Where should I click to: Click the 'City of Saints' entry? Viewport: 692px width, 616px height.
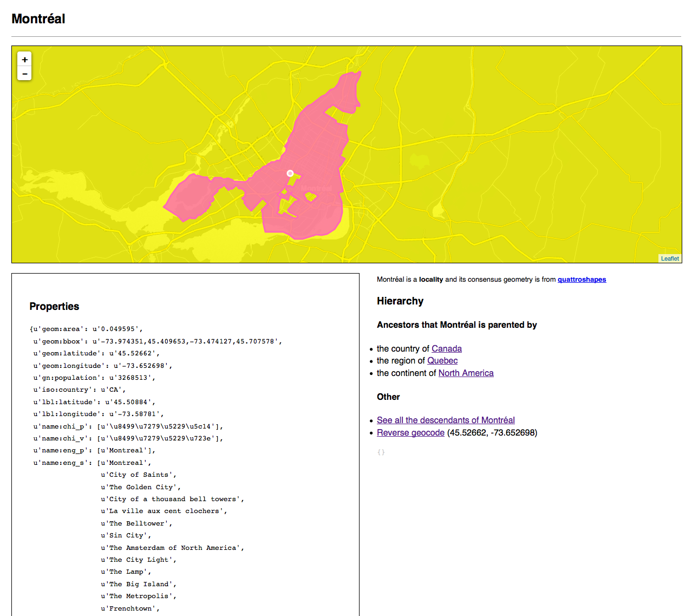(139, 475)
